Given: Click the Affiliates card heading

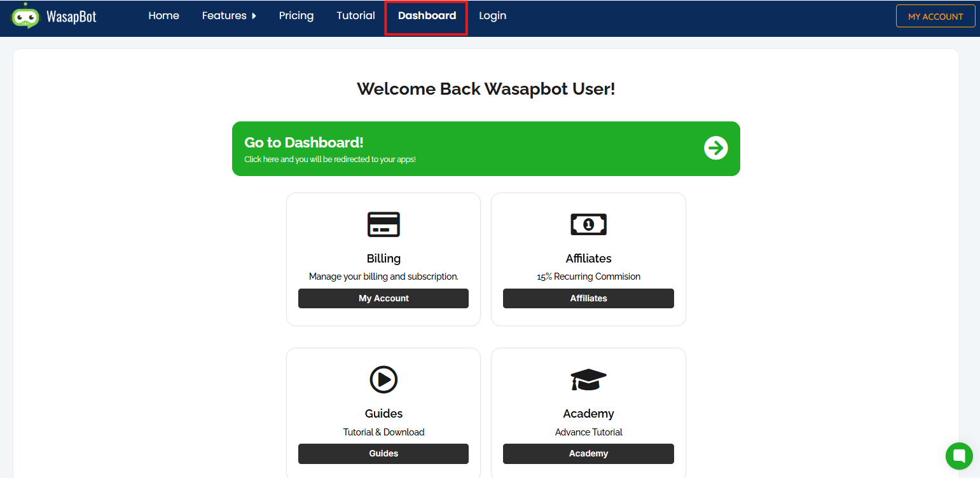Looking at the screenshot, I should (x=588, y=259).
